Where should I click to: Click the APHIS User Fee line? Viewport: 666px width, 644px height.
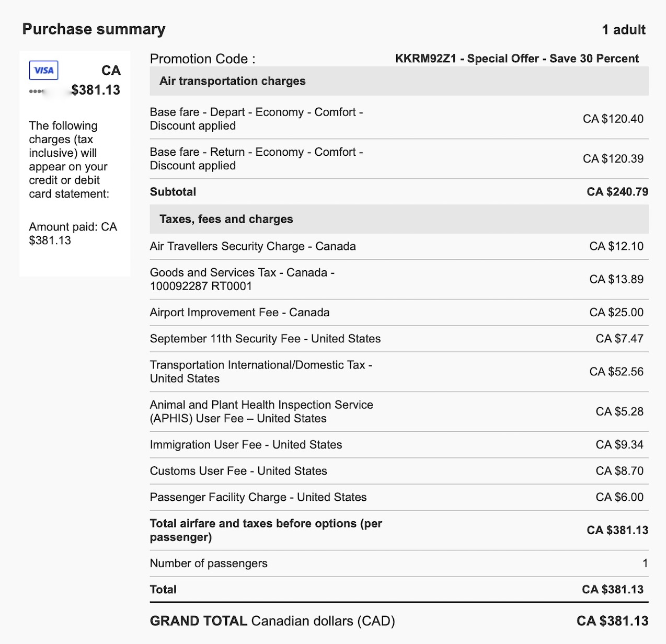pyautogui.click(x=261, y=411)
